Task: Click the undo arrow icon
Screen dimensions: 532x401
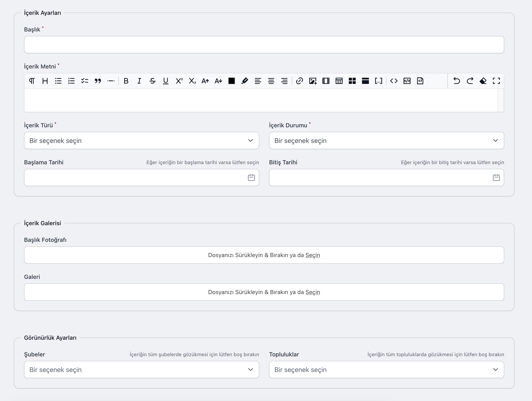Action: 456,81
